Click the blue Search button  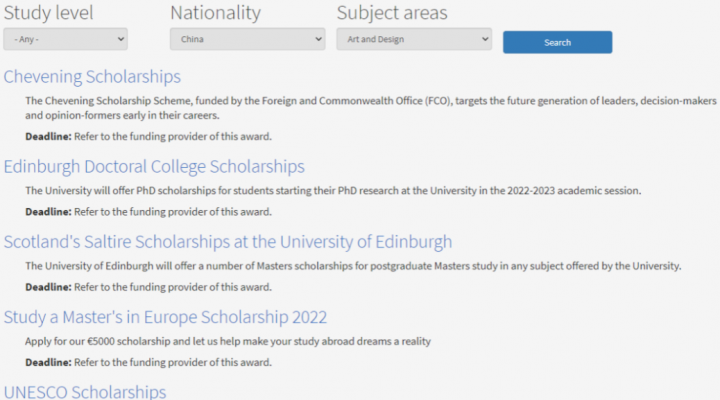click(557, 42)
